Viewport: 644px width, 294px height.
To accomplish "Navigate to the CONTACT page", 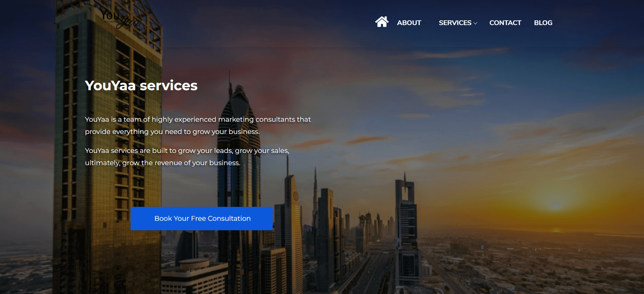I will click(x=505, y=23).
